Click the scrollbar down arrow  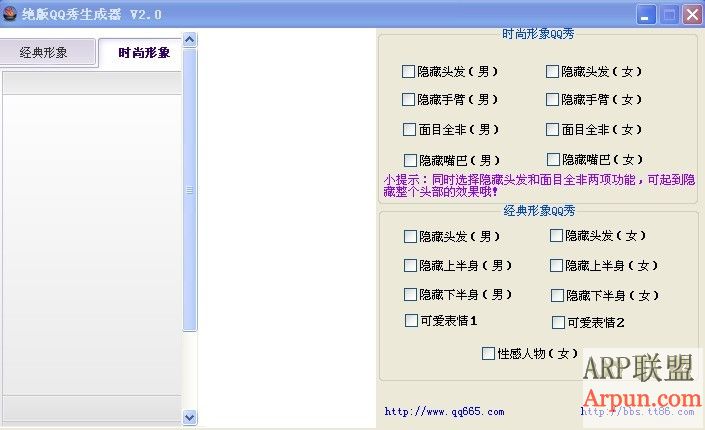(x=190, y=417)
